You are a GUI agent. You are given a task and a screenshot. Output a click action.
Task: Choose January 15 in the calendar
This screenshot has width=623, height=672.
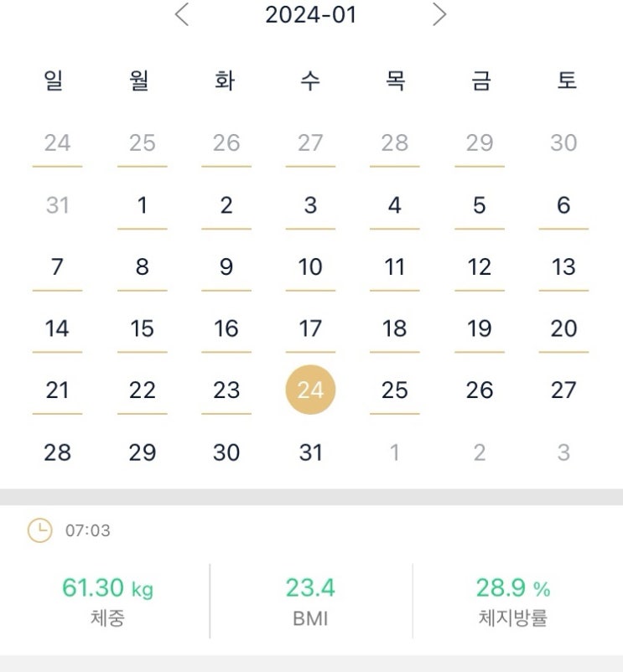(x=142, y=328)
